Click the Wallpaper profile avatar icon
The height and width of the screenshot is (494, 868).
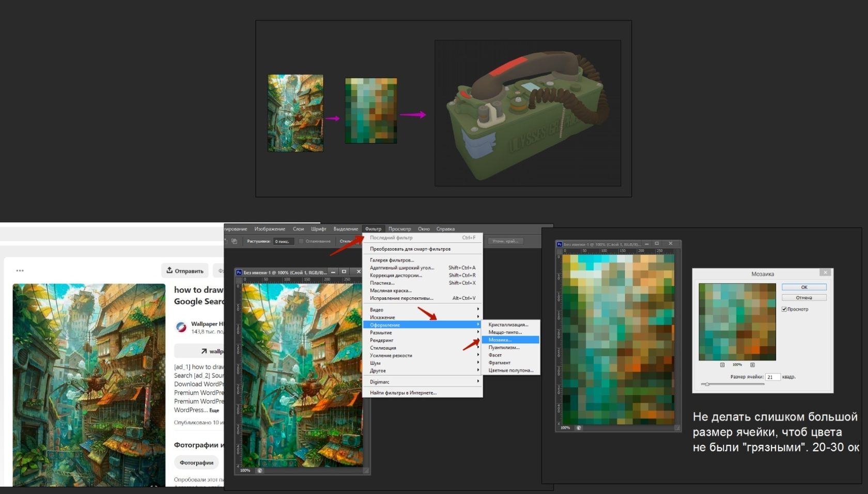coord(181,327)
